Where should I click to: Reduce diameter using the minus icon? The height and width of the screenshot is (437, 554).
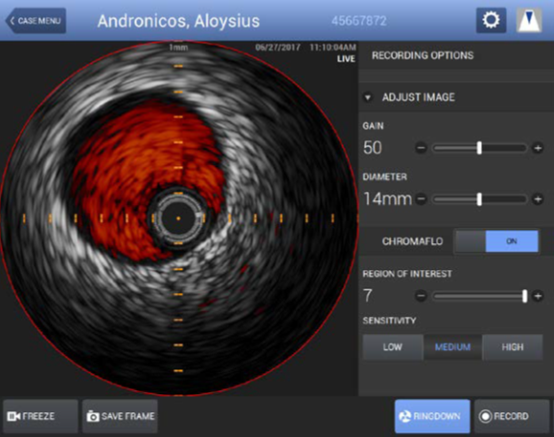tap(421, 199)
